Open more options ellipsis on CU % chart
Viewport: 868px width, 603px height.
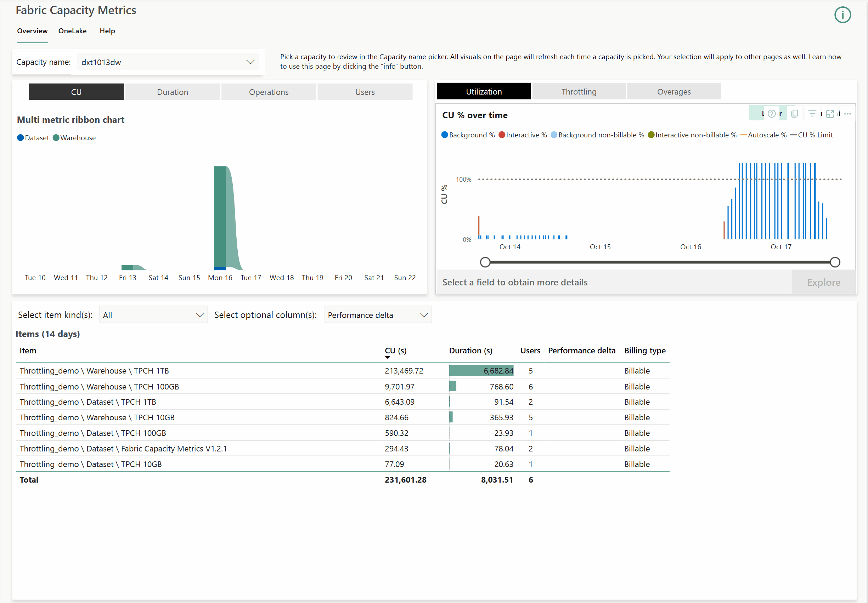tap(847, 114)
